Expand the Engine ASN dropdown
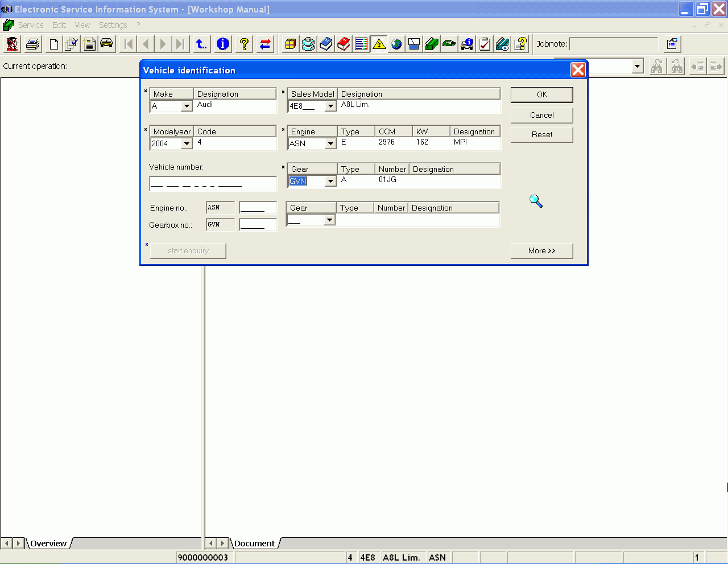This screenshot has height=564, width=728. 330,144
